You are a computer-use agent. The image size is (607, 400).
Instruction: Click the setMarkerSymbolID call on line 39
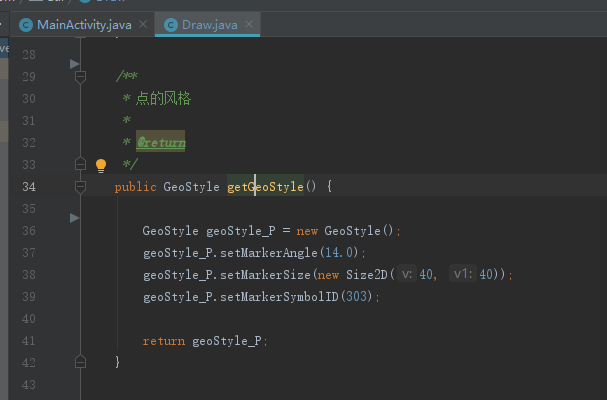pos(279,297)
